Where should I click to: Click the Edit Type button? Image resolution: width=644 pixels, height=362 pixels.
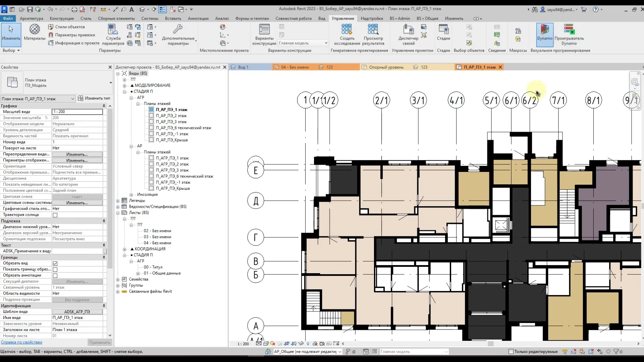point(94,98)
